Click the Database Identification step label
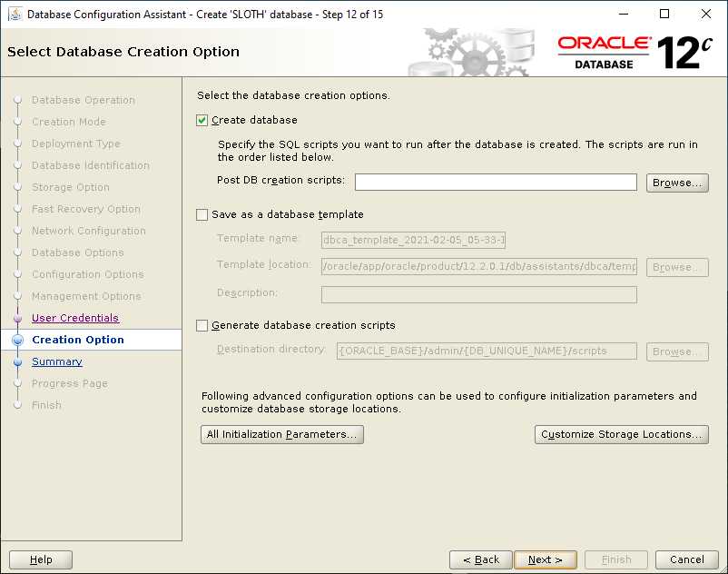 click(x=91, y=166)
